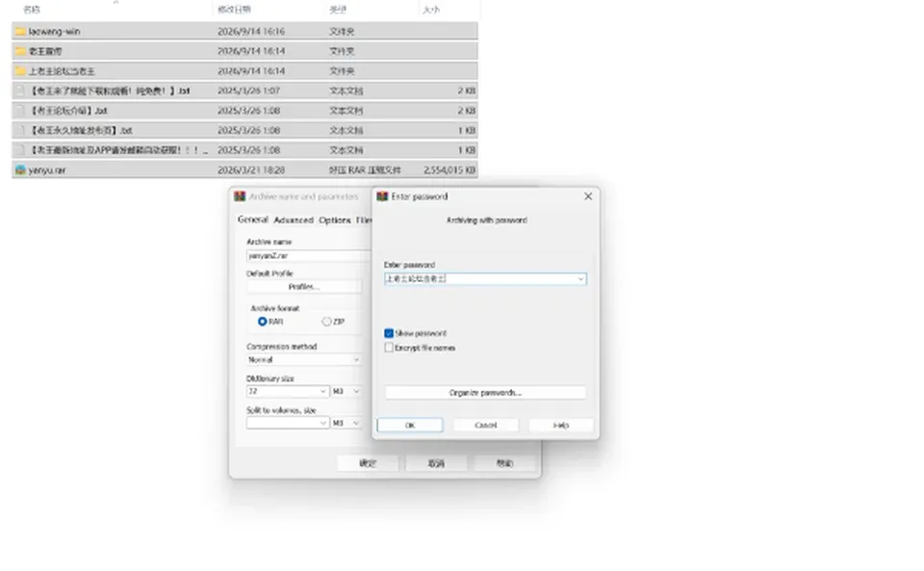Click the size value 2,554,015 KB
The image size is (924, 571).
point(449,170)
